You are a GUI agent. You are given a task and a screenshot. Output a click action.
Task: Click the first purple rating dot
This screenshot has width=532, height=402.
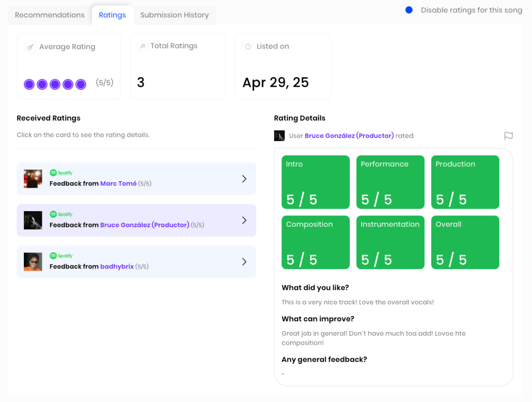tap(29, 84)
